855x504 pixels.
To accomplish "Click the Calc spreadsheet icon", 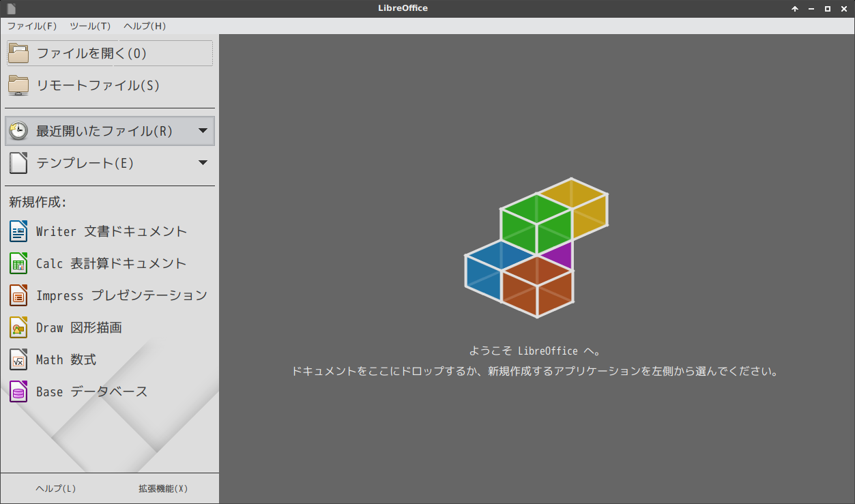I will coord(18,263).
